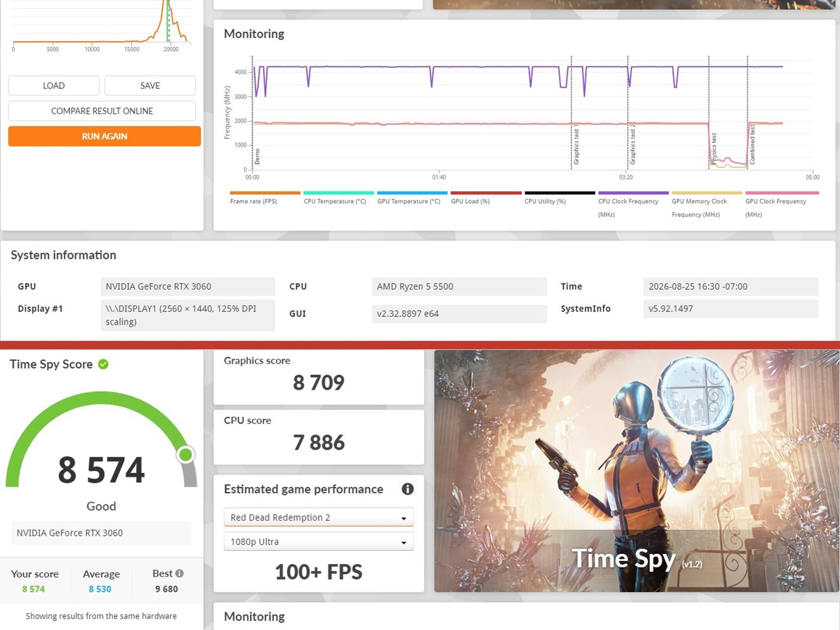Click the Best score 9 680

click(167, 589)
